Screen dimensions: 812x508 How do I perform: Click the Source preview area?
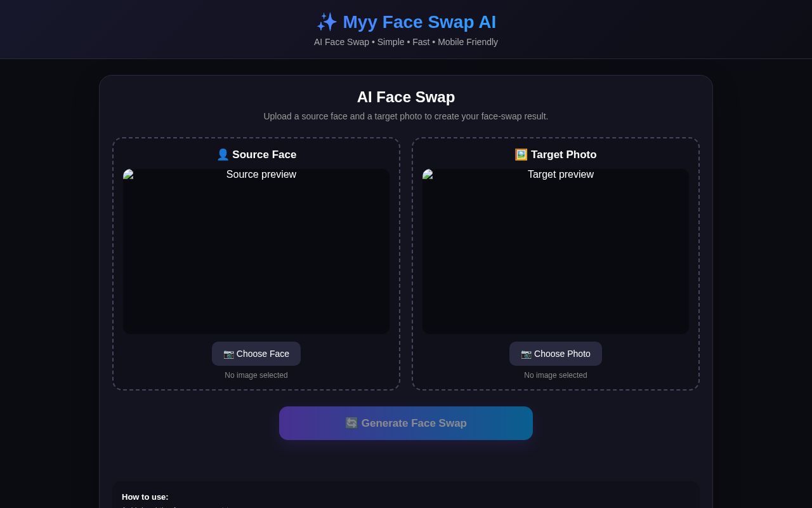click(x=256, y=251)
